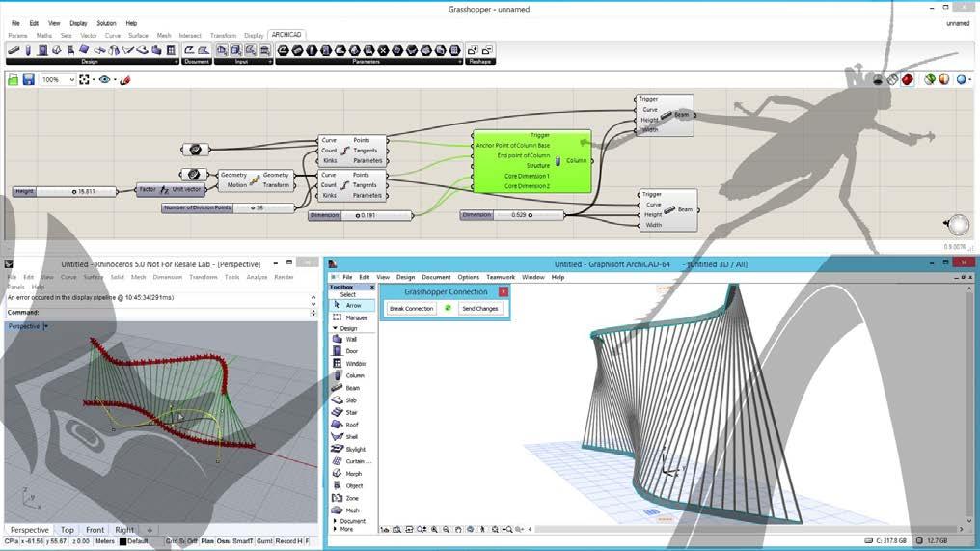The width and height of the screenshot is (980, 551).
Task: Choose the Window tool in ArchiCAD Toolbox
Action: [352, 364]
